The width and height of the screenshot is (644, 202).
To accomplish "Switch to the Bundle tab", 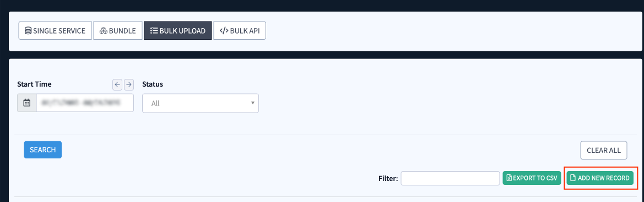I will 118,31.
